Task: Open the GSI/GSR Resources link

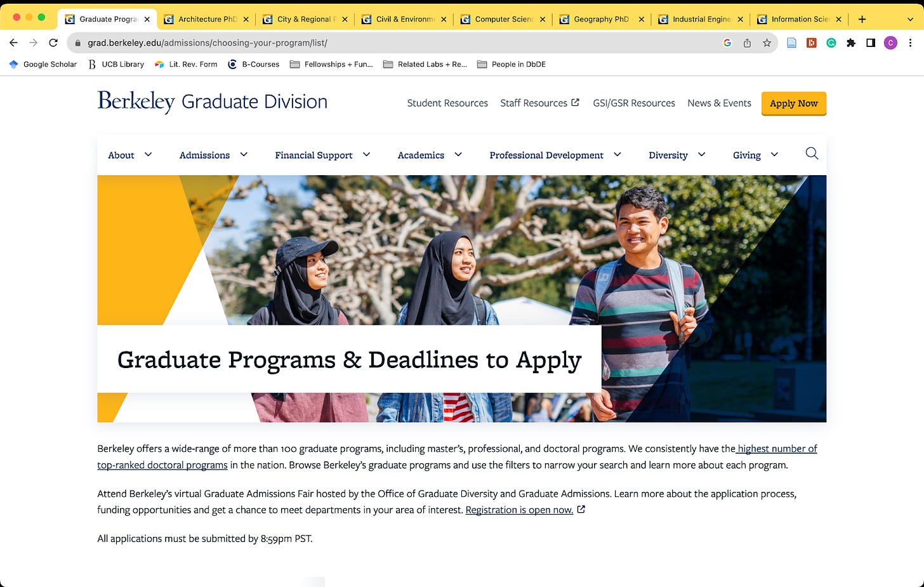Action: click(634, 103)
